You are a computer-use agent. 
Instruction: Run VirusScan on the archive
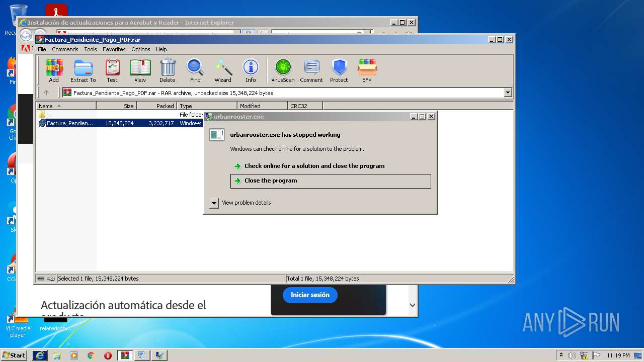(283, 71)
